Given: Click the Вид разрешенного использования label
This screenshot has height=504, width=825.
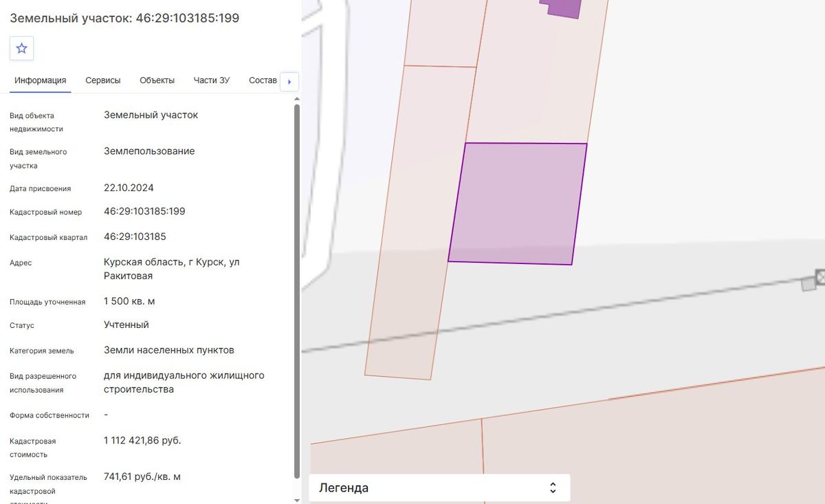Looking at the screenshot, I should click(x=43, y=383).
